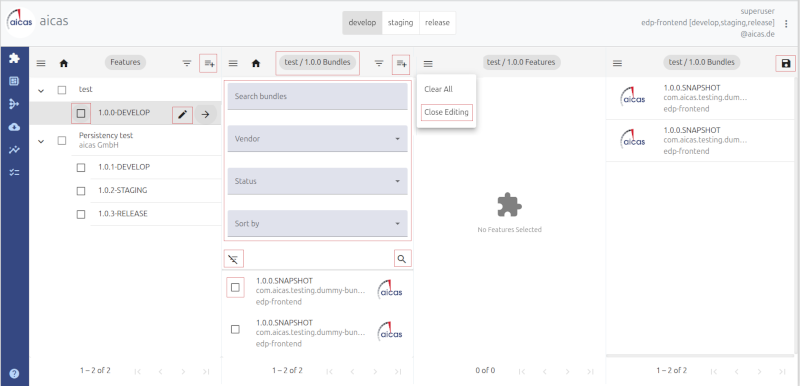Open the checklist sidebar icon
The image size is (800, 386).
pos(14,172)
